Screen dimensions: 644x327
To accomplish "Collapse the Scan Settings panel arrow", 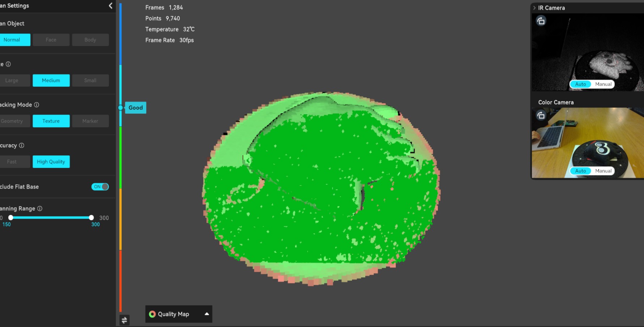I will [110, 6].
